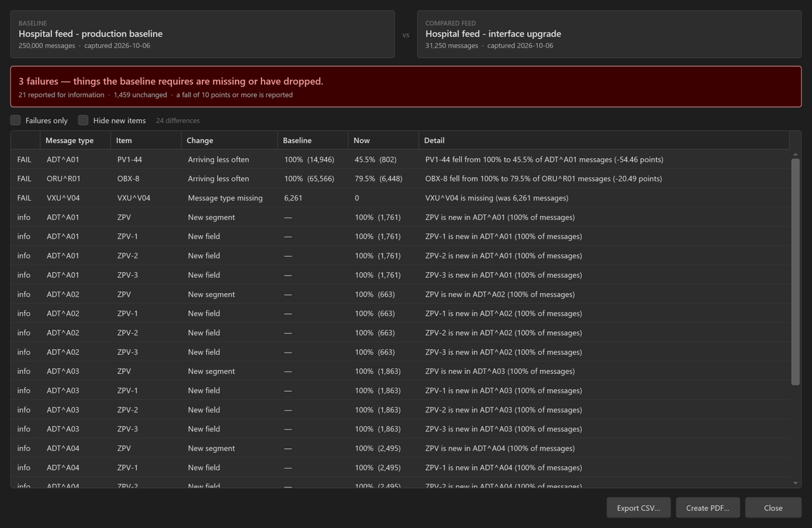The height and width of the screenshot is (528, 812).
Task: Click detail 'ZPV-2 is new in ADT^A01'
Action: (503, 256)
